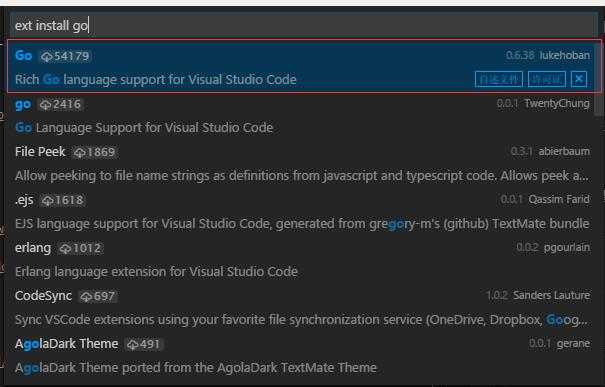Select the CodeSync extension by Sanders Lauture

[304, 307]
